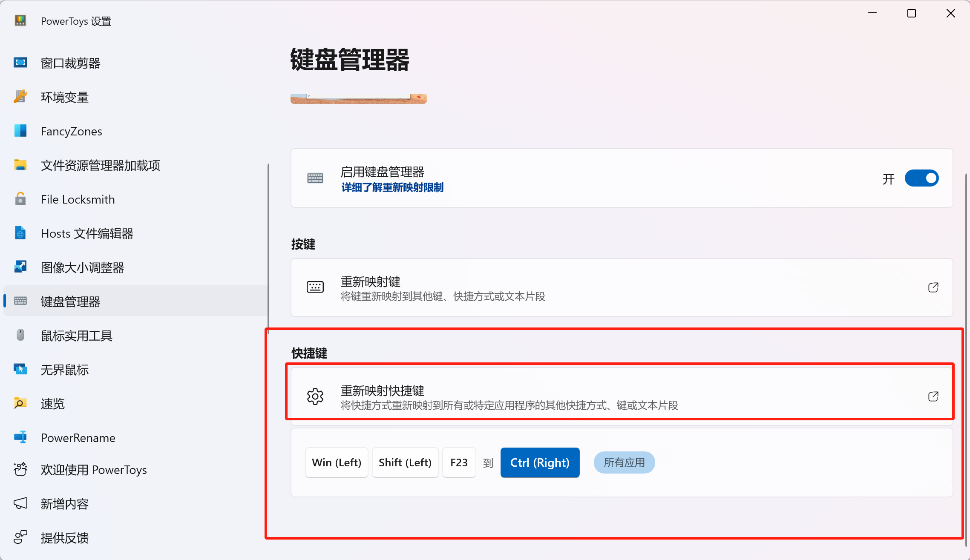
Task: Maximize the PowerToys 设置 window
Action: 912,14
